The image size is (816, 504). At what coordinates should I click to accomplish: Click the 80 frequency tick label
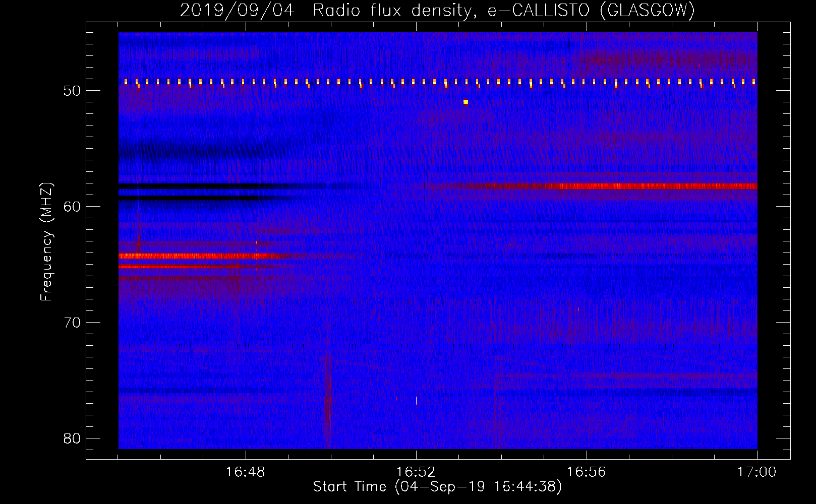pyautogui.click(x=72, y=438)
